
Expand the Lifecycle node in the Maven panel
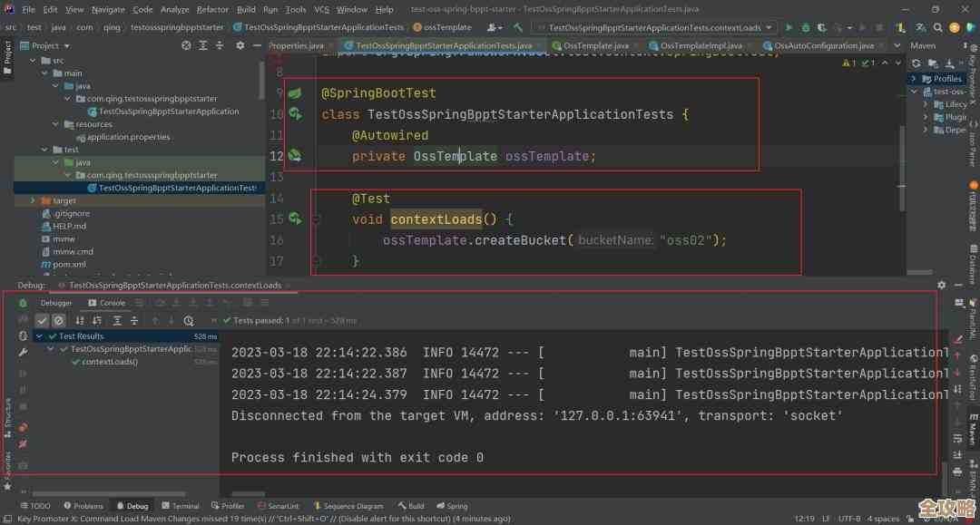[926, 103]
